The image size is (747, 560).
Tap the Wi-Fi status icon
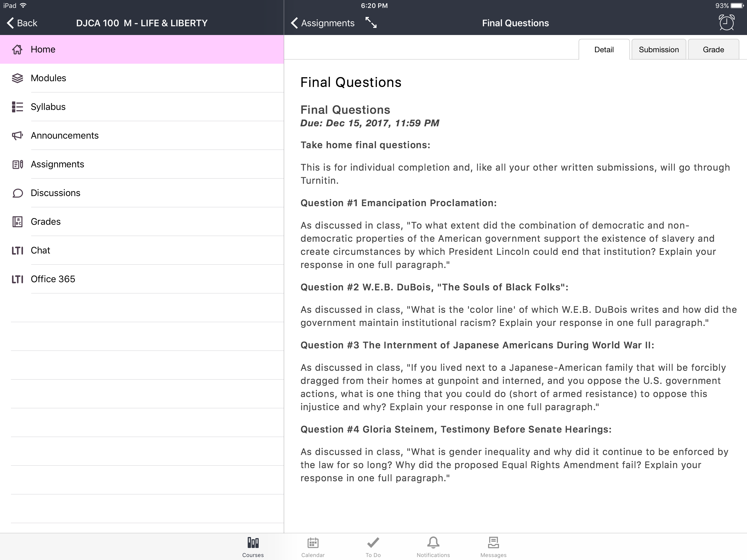pyautogui.click(x=23, y=5)
